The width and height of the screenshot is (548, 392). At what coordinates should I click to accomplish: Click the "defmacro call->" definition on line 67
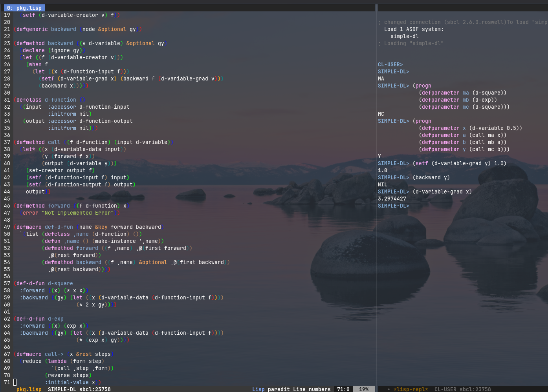40,354
